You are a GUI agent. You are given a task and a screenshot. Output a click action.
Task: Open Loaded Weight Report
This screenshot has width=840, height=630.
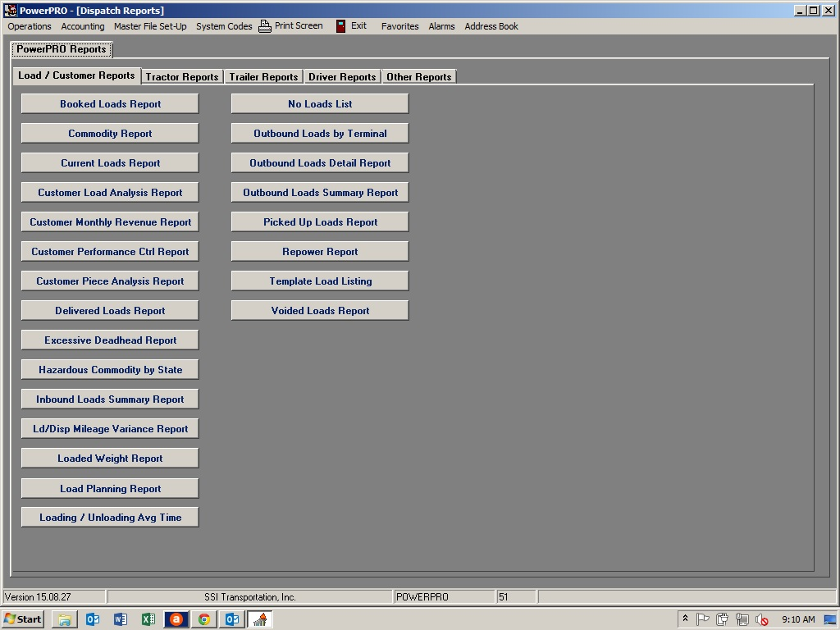(111, 458)
